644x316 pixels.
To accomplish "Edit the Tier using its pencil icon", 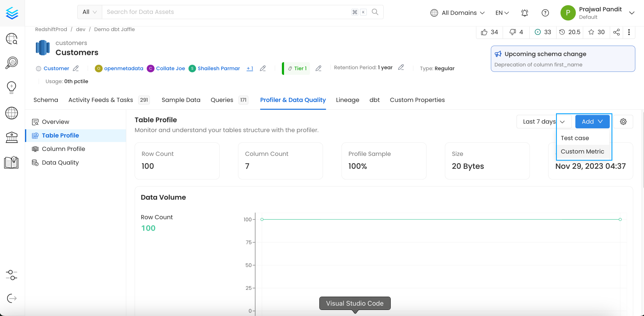I will [318, 68].
